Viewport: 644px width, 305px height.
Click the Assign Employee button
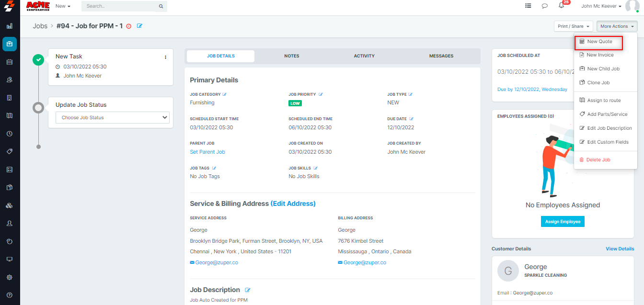point(563,222)
